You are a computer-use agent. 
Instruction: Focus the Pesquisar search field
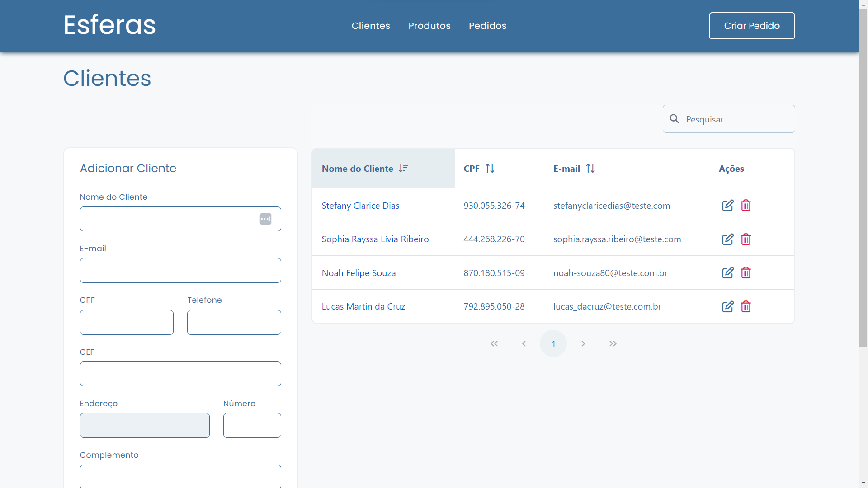click(x=729, y=119)
